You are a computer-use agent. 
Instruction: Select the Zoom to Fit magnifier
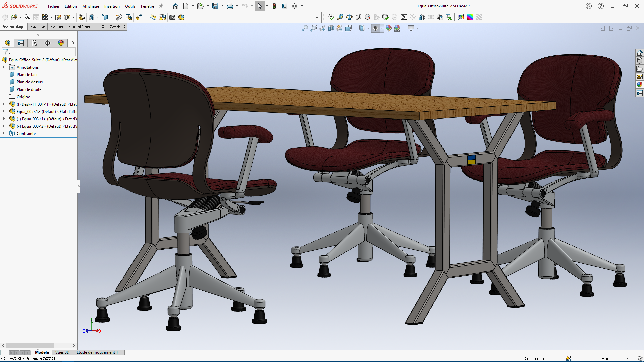click(x=305, y=28)
